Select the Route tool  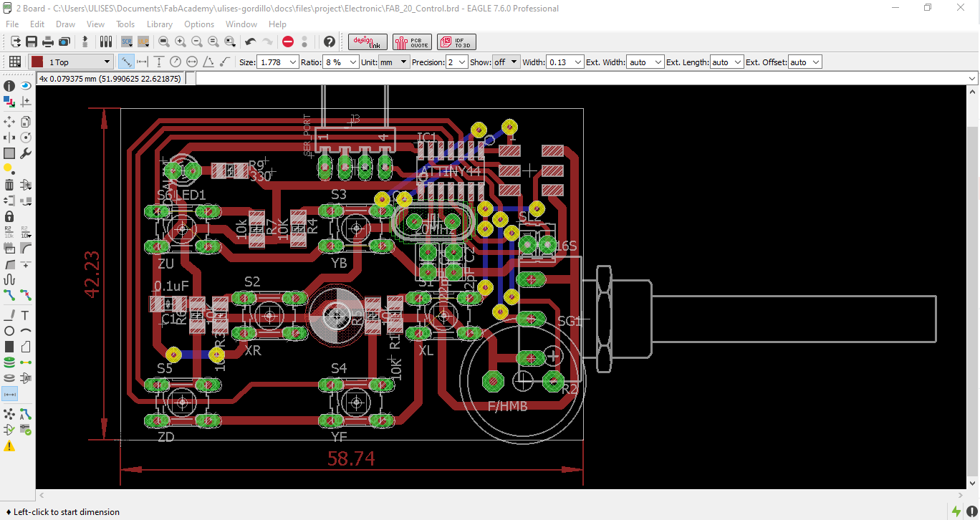click(x=9, y=295)
